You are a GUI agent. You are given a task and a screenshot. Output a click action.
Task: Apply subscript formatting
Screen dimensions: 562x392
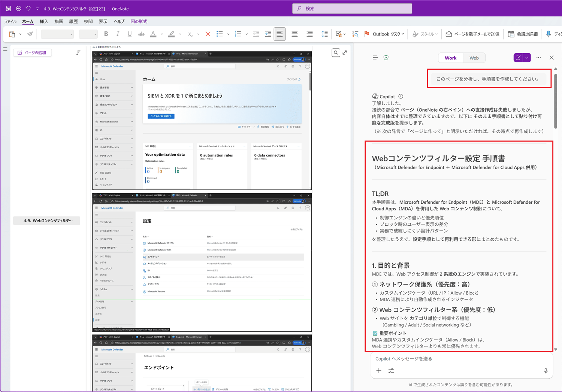pos(190,34)
